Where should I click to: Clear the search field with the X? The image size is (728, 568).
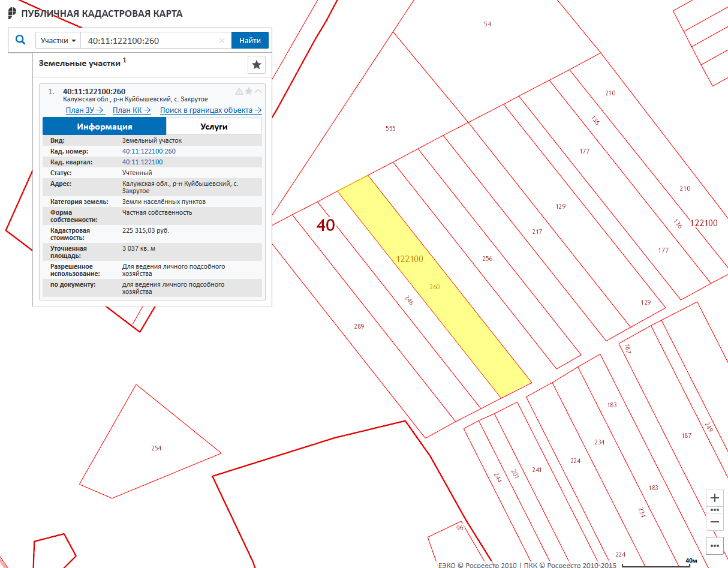(222, 41)
